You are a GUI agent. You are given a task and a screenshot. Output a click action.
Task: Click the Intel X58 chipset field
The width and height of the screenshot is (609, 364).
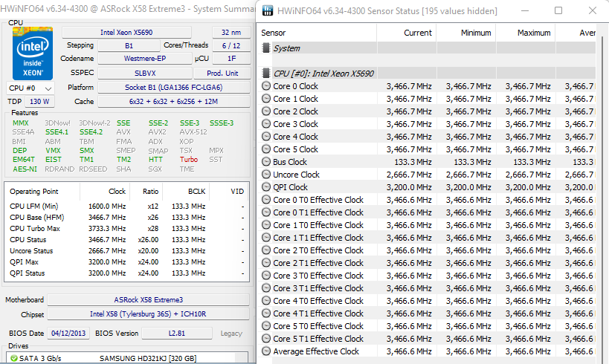tap(149, 314)
